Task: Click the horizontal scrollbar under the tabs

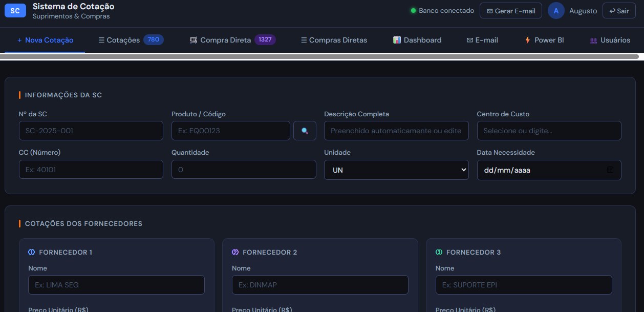Action: [319, 56]
